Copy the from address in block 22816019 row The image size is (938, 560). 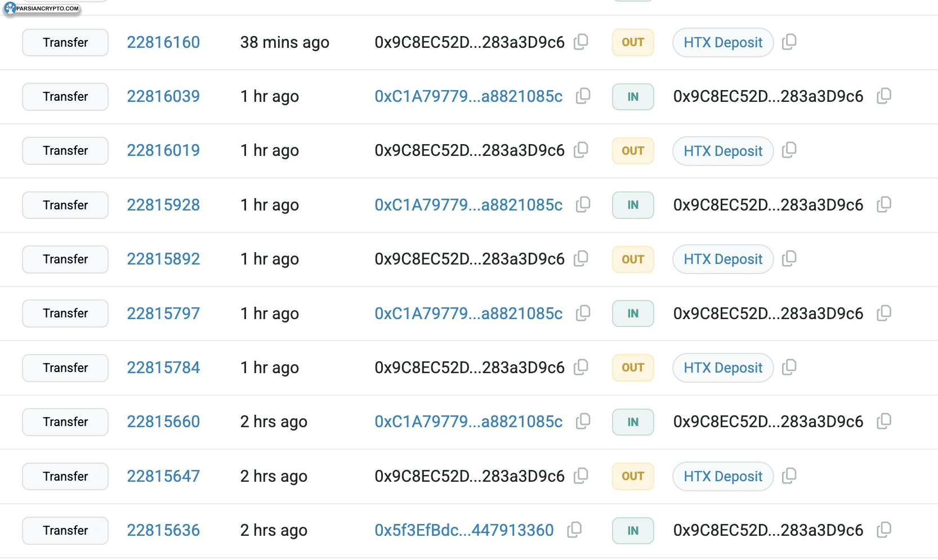click(x=581, y=150)
